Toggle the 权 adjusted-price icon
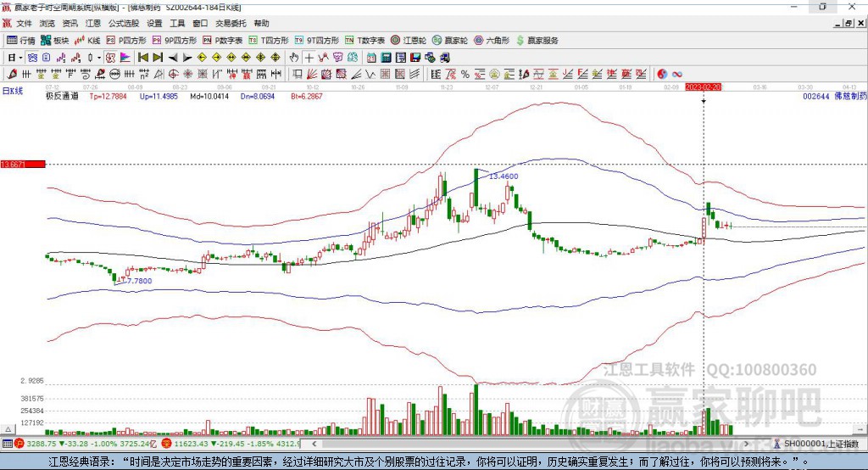868x470 pixels. coord(111,58)
